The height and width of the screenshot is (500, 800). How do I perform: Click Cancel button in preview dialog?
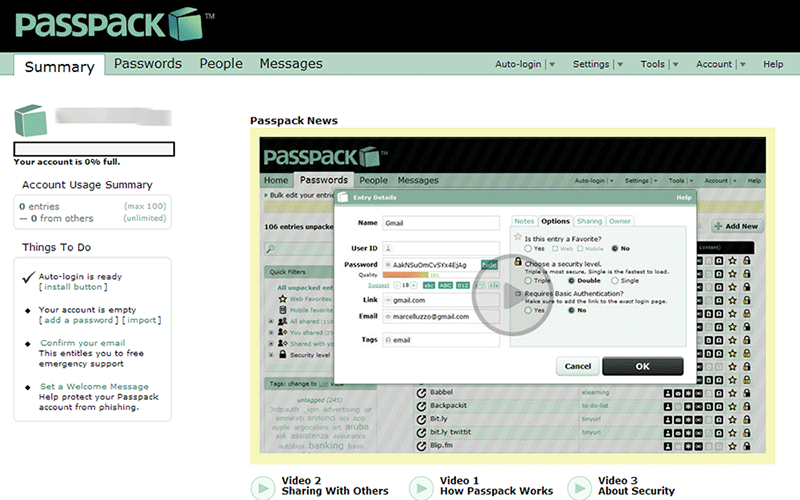pyautogui.click(x=578, y=366)
